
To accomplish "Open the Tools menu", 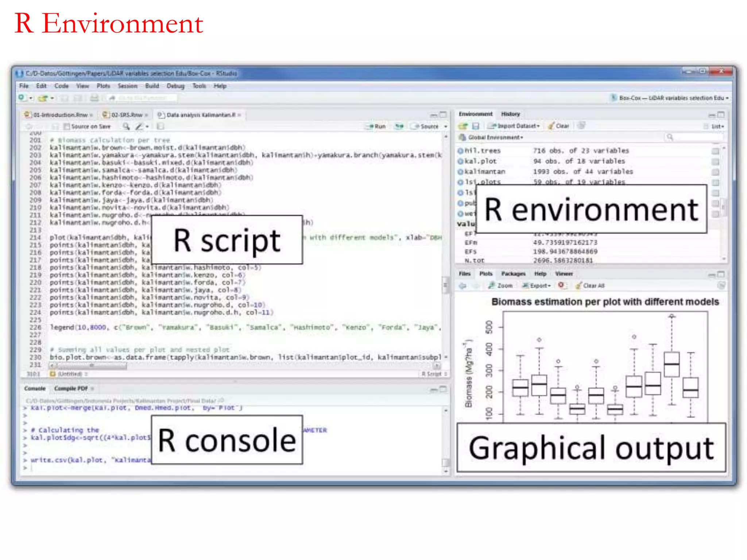I will click(199, 86).
